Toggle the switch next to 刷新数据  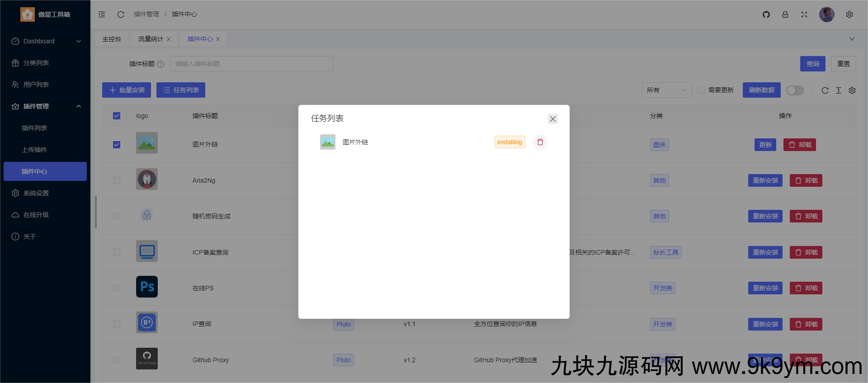click(x=795, y=90)
